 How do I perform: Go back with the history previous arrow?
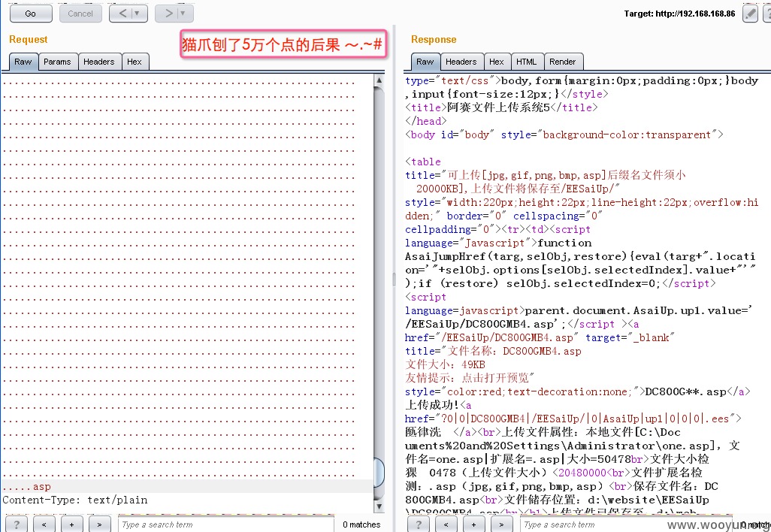(122, 14)
